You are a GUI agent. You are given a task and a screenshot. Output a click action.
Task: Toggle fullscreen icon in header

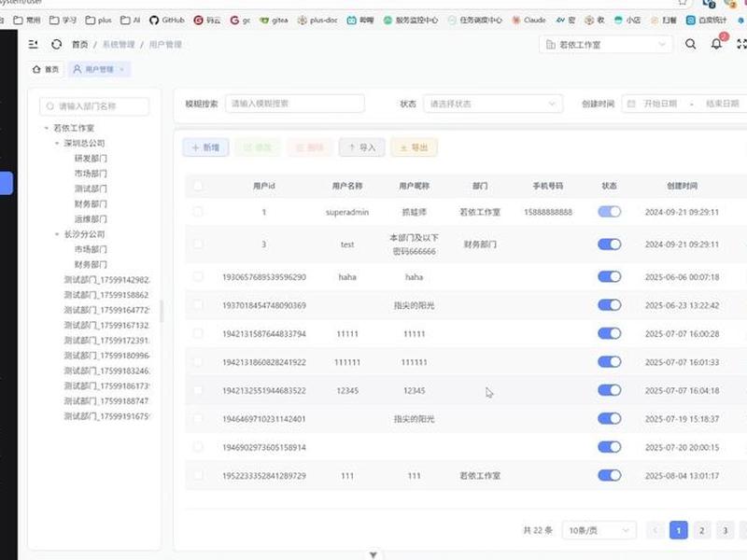coord(741,44)
